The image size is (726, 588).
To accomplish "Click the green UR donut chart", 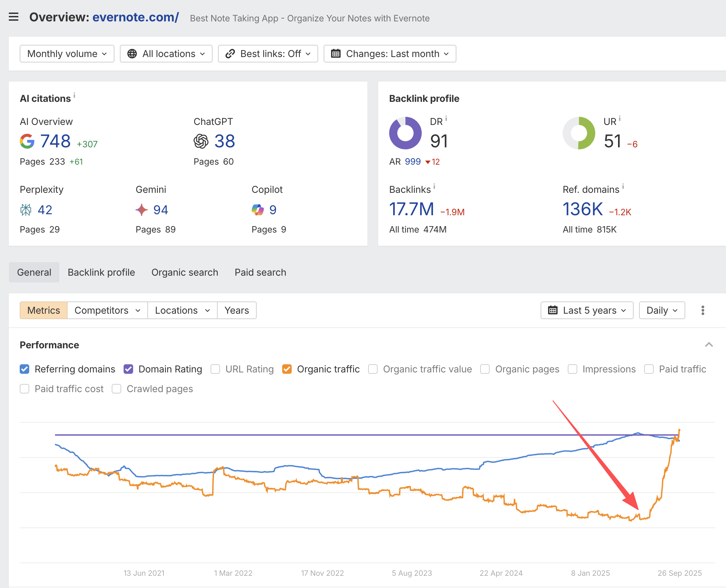I will (579, 133).
